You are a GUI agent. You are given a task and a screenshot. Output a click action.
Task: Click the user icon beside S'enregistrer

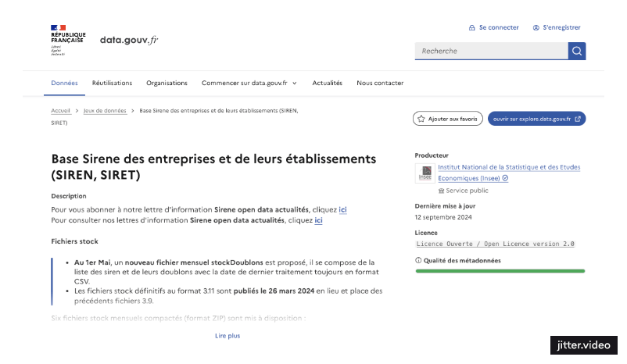click(x=536, y=27)
